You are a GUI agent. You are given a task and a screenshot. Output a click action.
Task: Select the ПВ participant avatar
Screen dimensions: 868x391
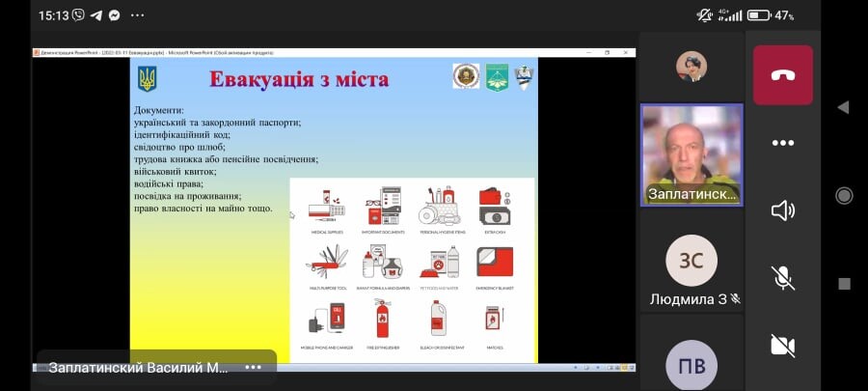pyautogui.click(x=691, y=366)
